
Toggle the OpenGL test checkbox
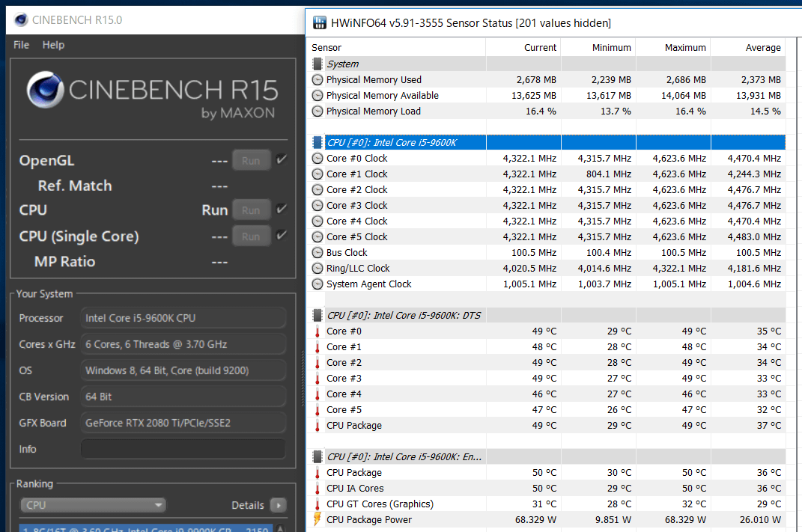tap(281, 160)
